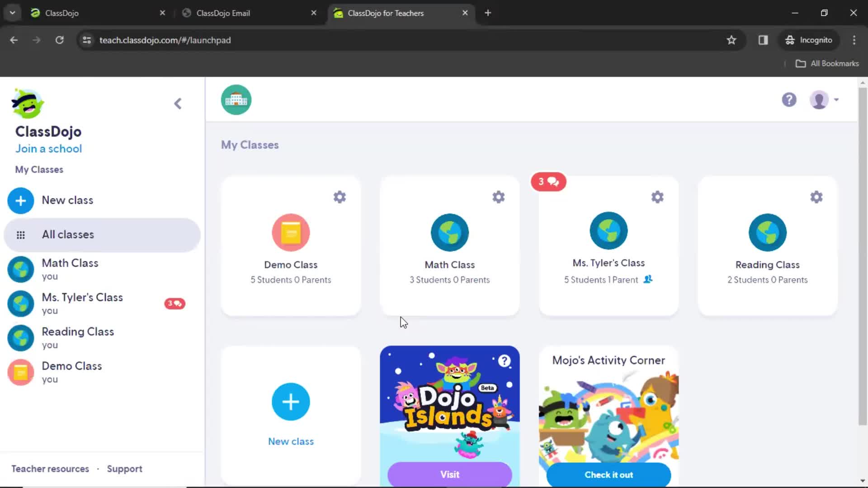This screenshot has width=868, height=488.
Task: Click the My Classes heading in main area
Action: tap(250, 145)
